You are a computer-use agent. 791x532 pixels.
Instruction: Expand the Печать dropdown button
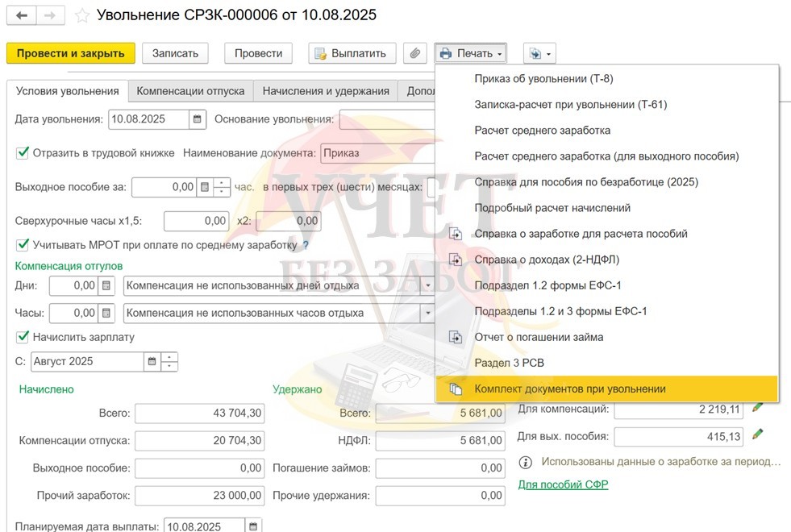pos(471,53)
